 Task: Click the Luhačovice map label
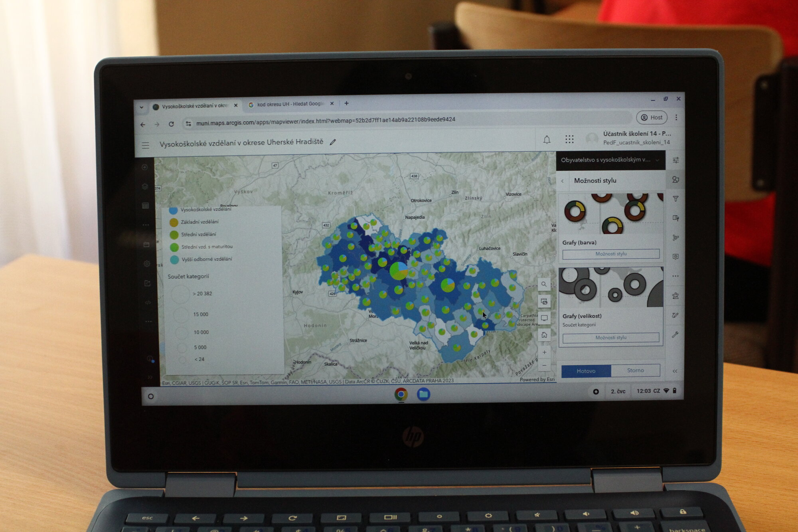(x=490, y=248)
